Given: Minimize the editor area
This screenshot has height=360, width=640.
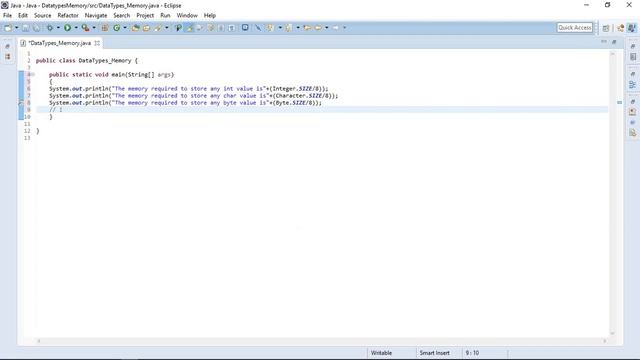Looking at the screenshot, I should pos(604,42).
